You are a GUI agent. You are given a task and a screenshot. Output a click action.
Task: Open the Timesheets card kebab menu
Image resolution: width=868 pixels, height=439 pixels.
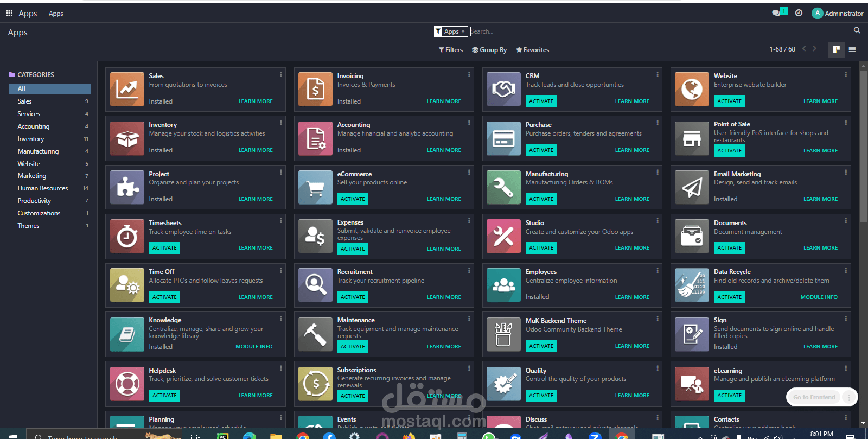point(281,221)
